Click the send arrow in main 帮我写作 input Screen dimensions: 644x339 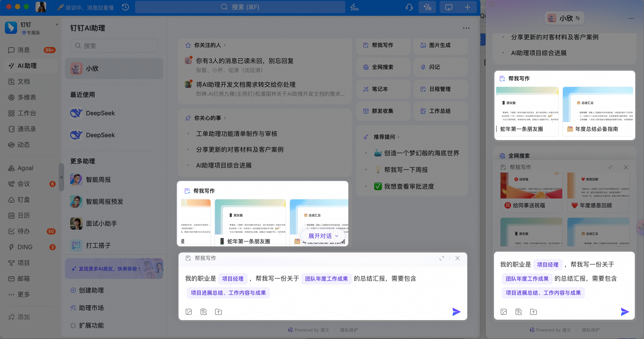pos(456,312)
